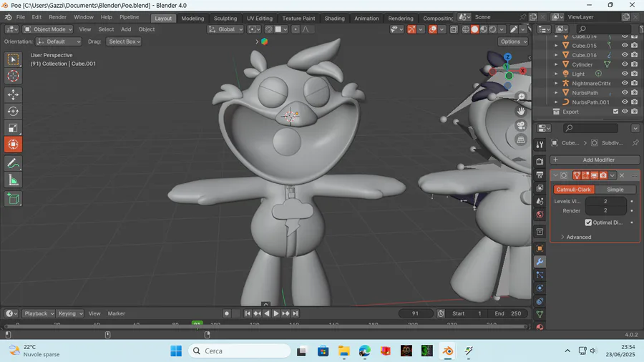
Task: Click the Add Modifier button
Action: [595, 160]
